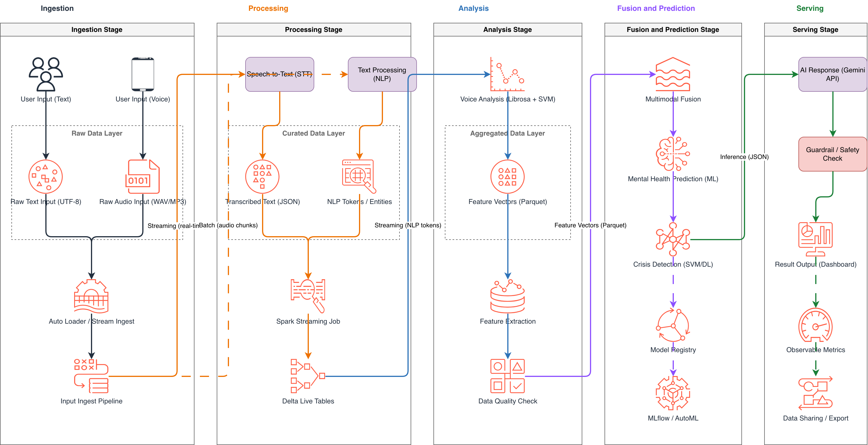Image resolution: width=868 pixels, height=445 pixels.
Task: Click the orange Processing title text
Action: coord(268,9)
